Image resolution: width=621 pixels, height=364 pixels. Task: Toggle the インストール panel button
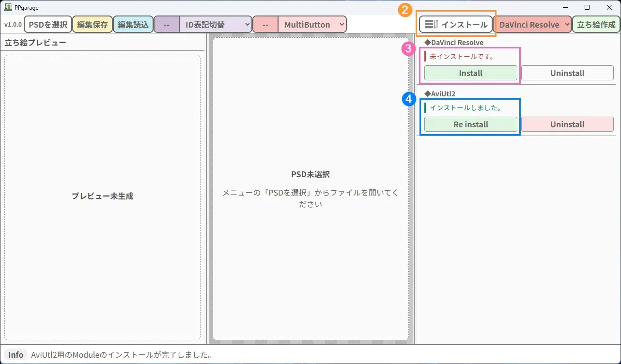456,25
